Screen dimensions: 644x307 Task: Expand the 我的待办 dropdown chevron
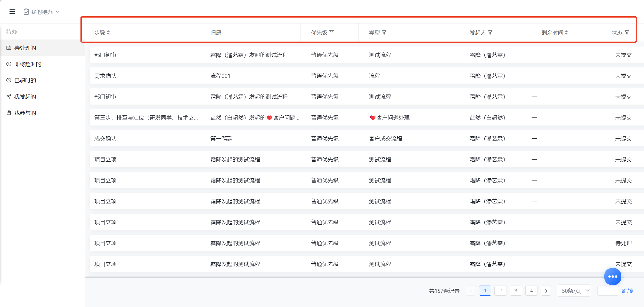point(57,12)
